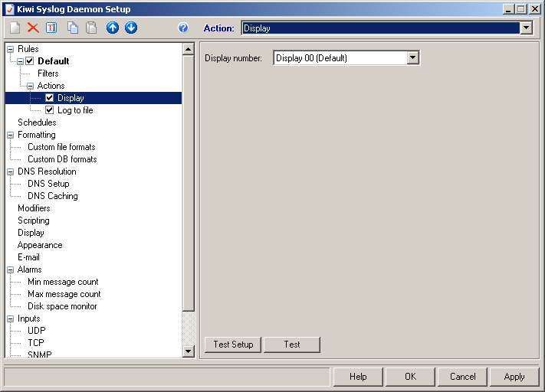Screen dimensions: 545x392
Task: Uncheck the Log to file checkbox
Action: [x=50, y=110]
